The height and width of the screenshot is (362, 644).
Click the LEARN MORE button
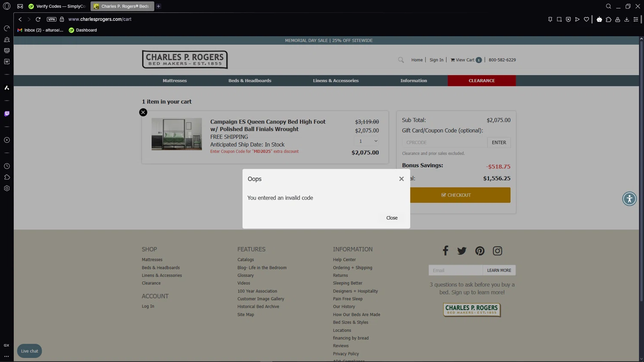(499, 270)
